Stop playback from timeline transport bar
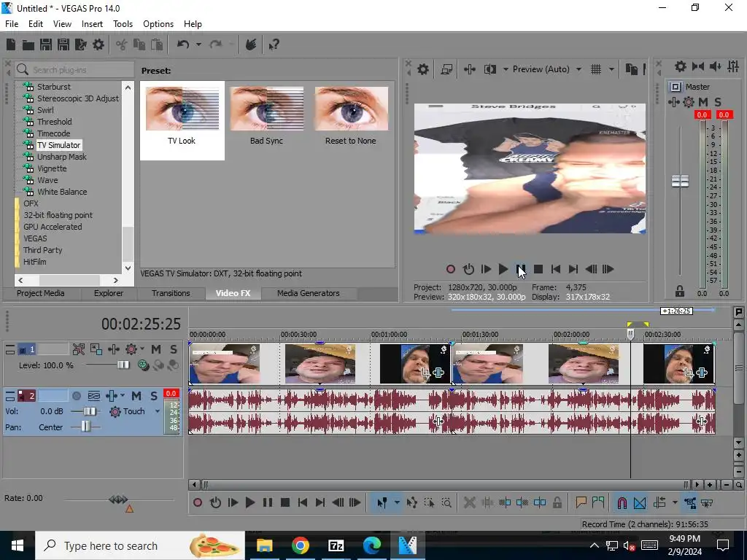Screen dimensions: 747x560 [285, 502]
